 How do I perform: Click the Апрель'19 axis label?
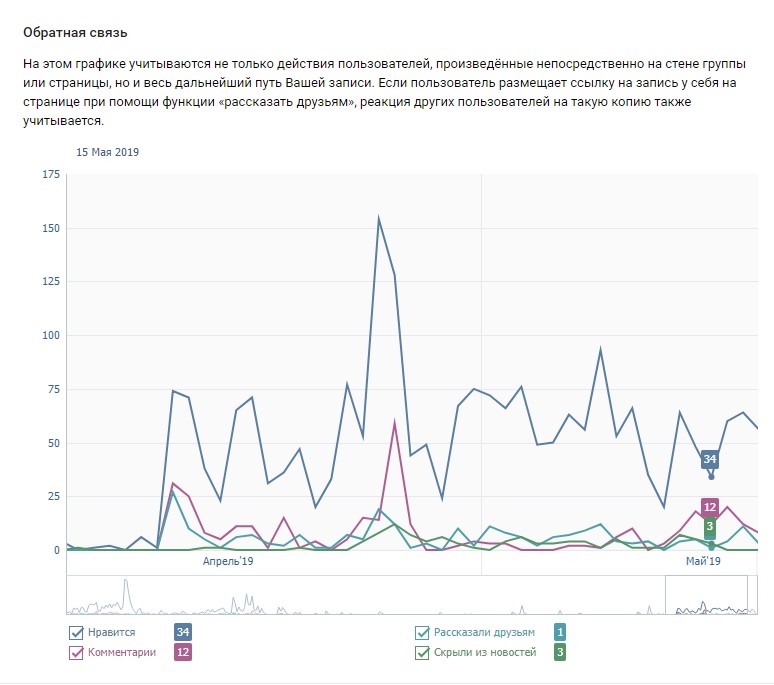coord(228,562)
